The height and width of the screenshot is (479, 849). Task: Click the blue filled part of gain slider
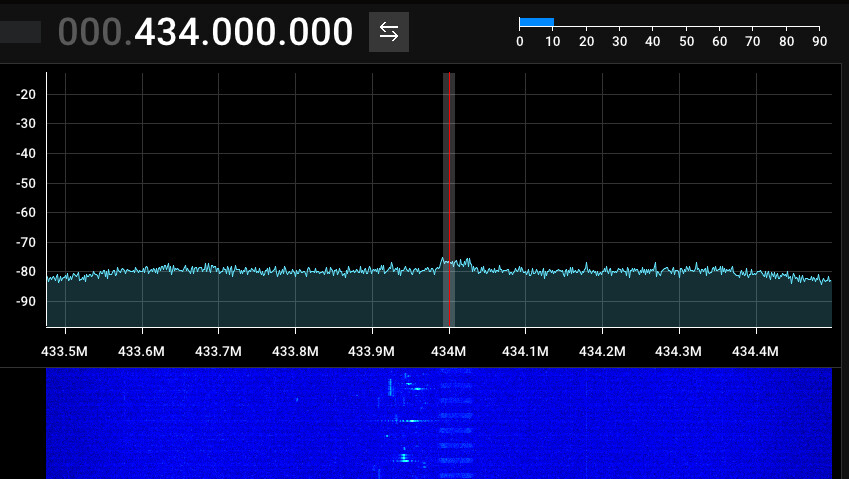(x=536, y=22)
